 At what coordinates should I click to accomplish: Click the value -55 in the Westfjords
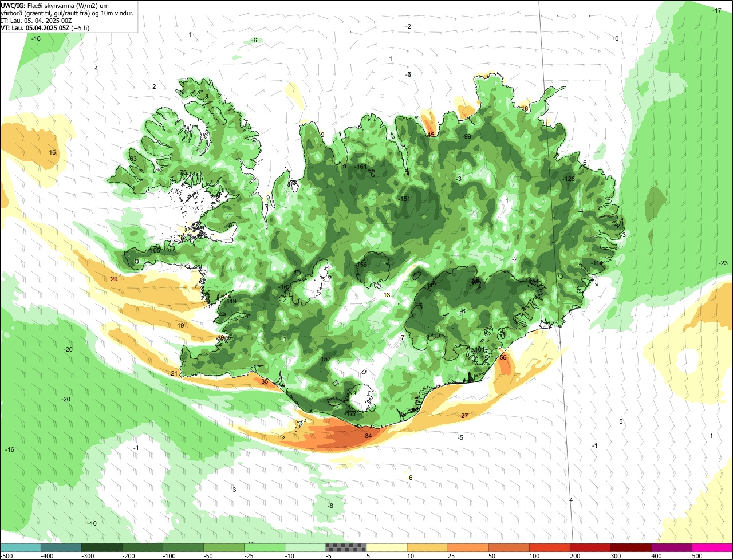click(x=182, y=92)
